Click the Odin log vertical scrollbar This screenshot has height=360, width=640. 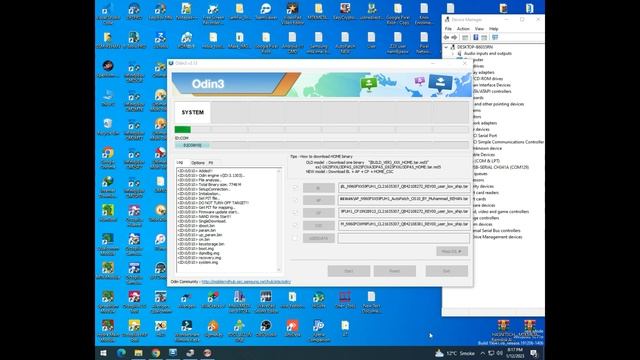click(x=279, y=220)
